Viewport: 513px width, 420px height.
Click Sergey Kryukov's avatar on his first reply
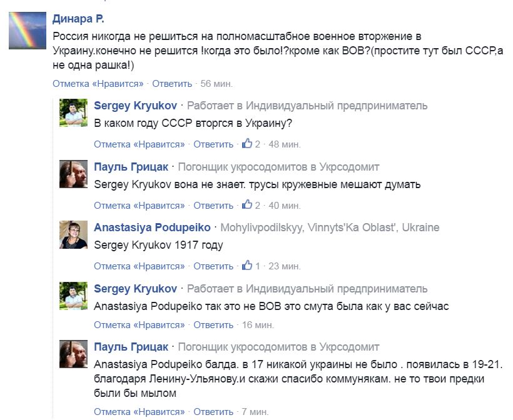(73, 112)
